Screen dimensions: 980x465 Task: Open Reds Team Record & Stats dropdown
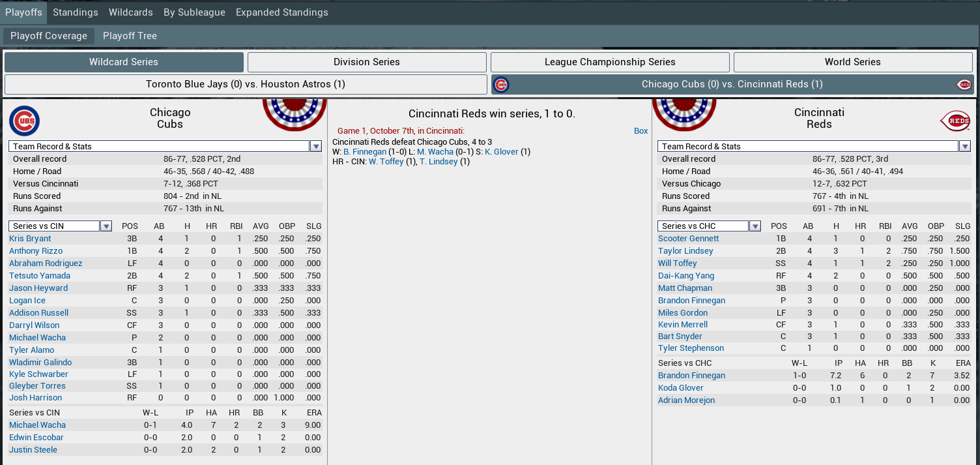tap(964, 147)
